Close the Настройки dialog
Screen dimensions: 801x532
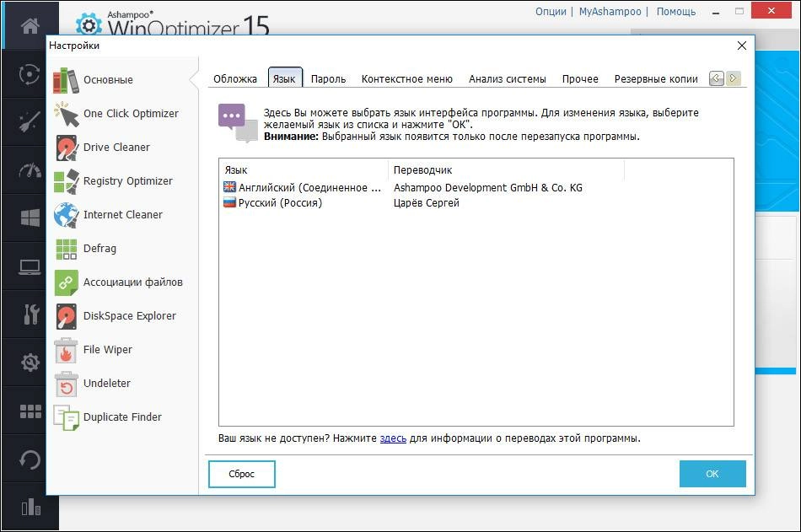(742, 46)
